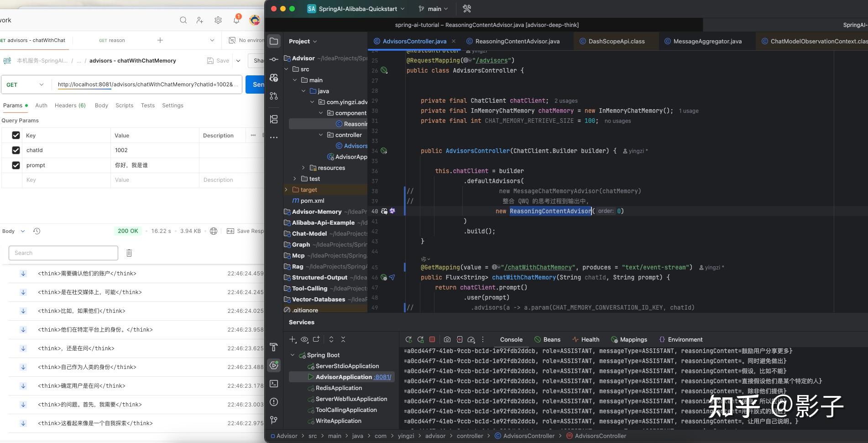Click the tools icon in IDE title bar

click(x=467, y=8)
